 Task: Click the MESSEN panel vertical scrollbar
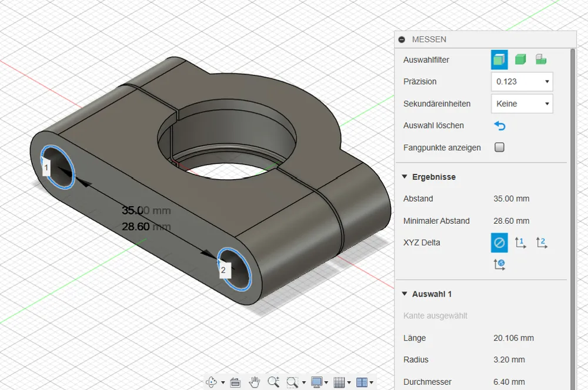click(573, 219)
